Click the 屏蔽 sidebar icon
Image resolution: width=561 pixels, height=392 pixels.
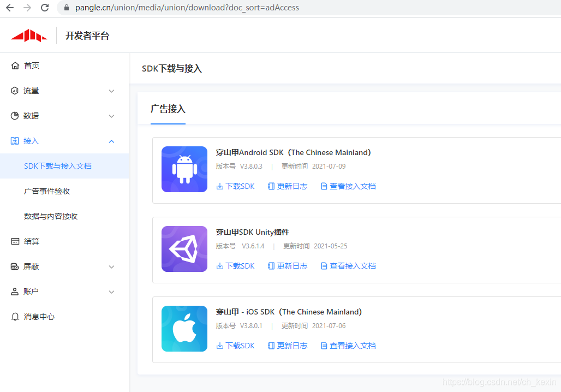pyautogui.click(x=15, y=266)
